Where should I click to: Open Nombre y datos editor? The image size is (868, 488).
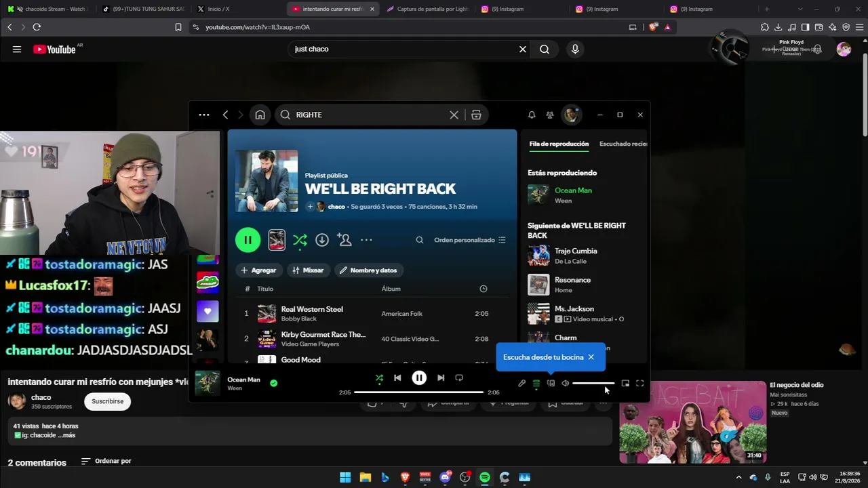pyautogui.click(x=368, y=270)
